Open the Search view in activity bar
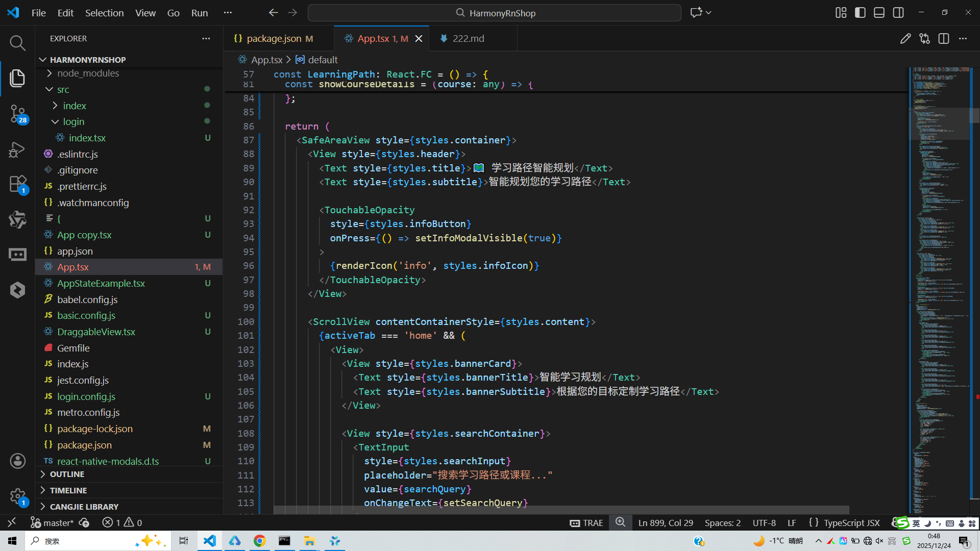The width and height of the screenshot is (980, 551). (x=17, y=43)
